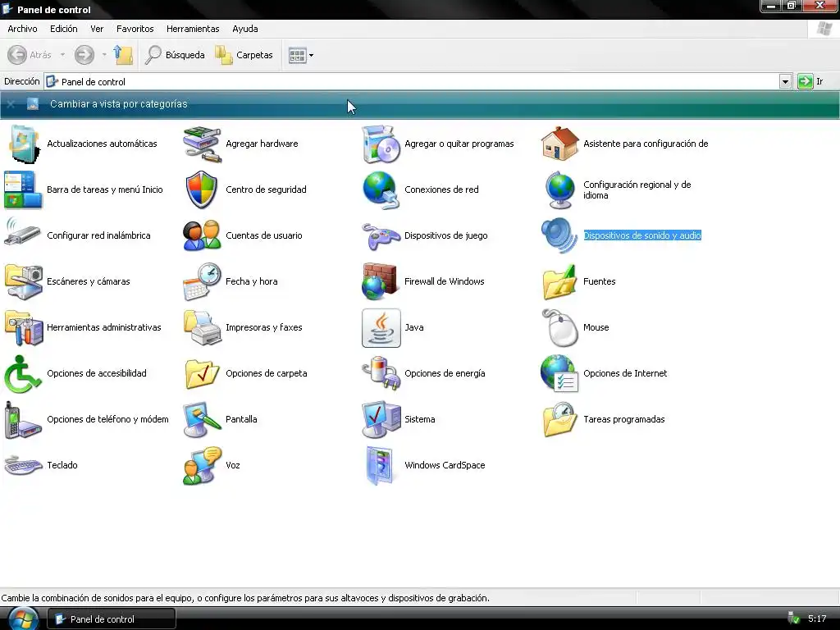Viewport: 840px width, 630px height.
Task: Open Opciones de carpeta icon
Action: [202, 373]
